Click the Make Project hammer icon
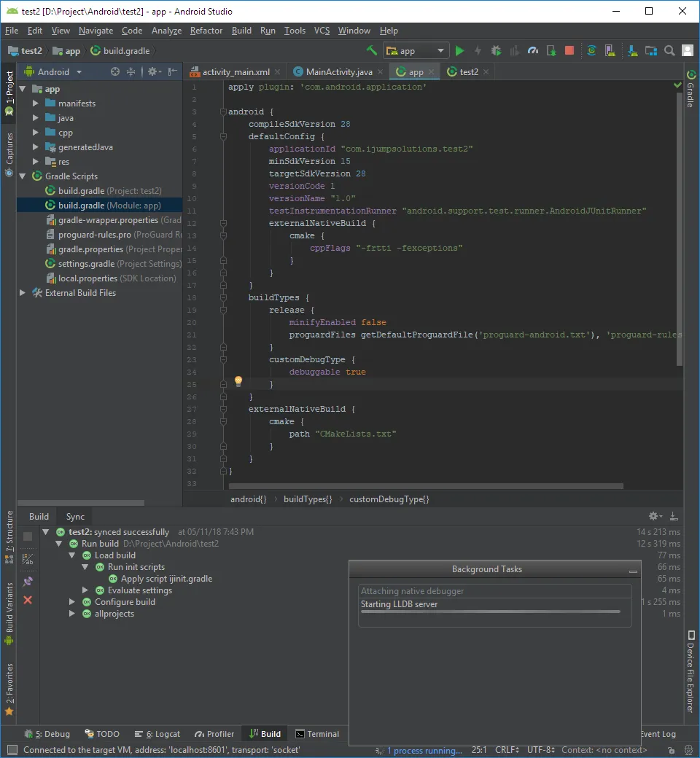The image size is (700, 758). (372, 50)
